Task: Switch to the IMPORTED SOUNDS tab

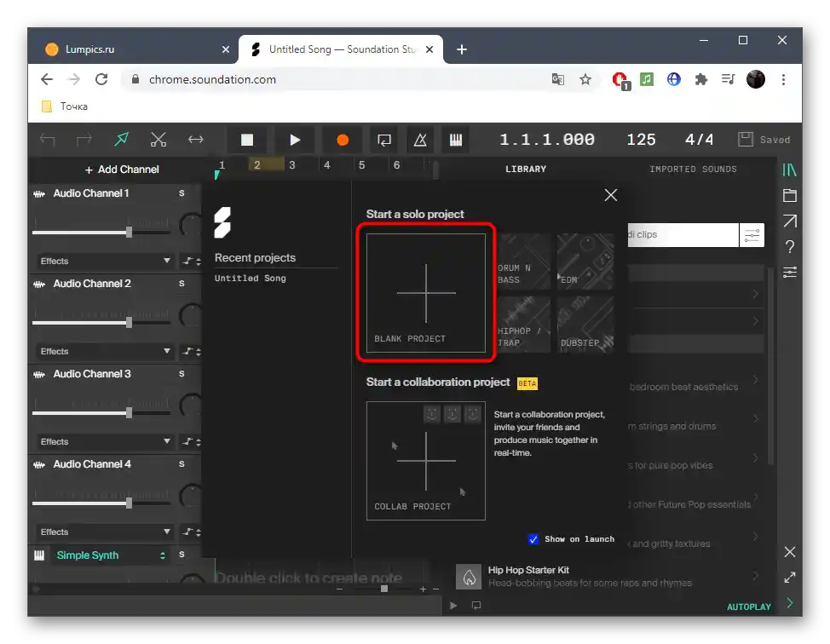Action: [693, 170]
